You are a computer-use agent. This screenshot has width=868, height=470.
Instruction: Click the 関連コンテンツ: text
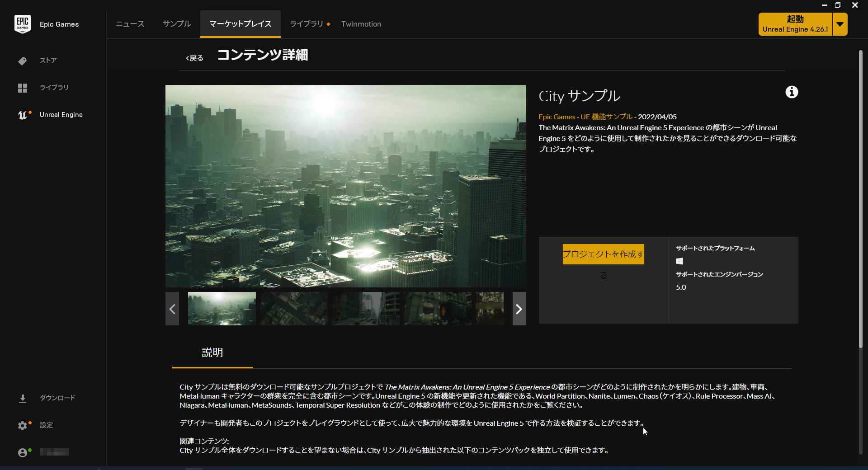point(204,441)
